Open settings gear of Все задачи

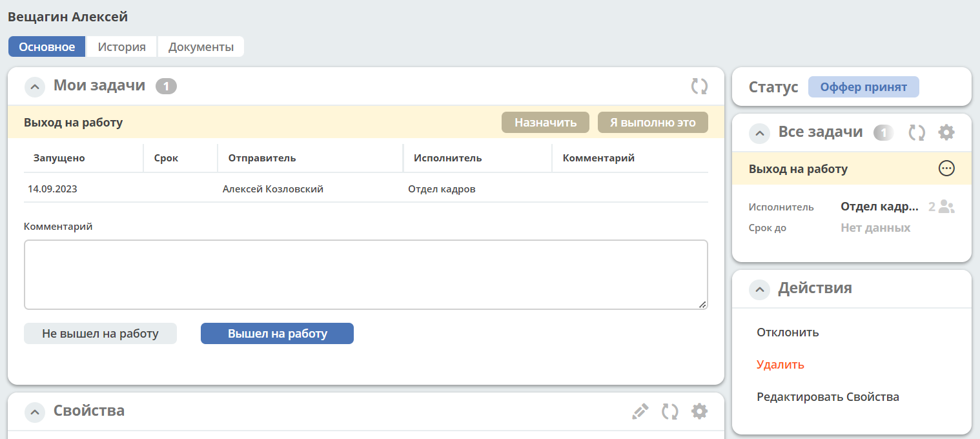coord(946,132)
